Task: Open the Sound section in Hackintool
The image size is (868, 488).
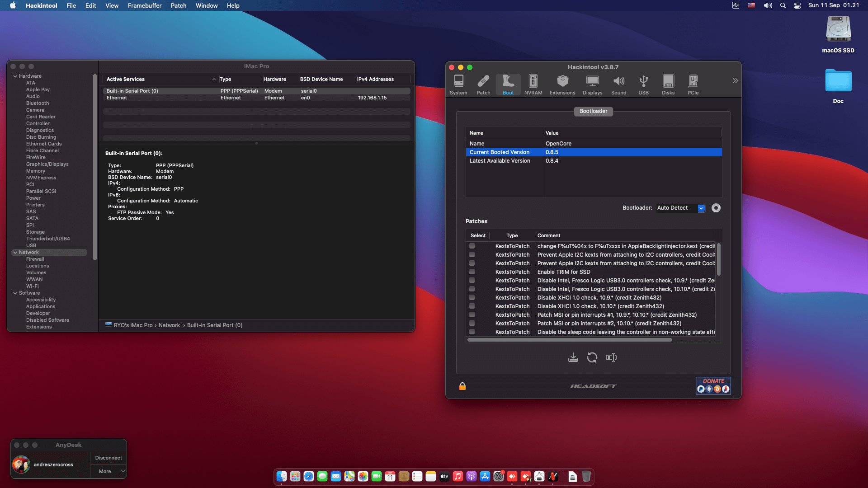Action: (619, 84)
